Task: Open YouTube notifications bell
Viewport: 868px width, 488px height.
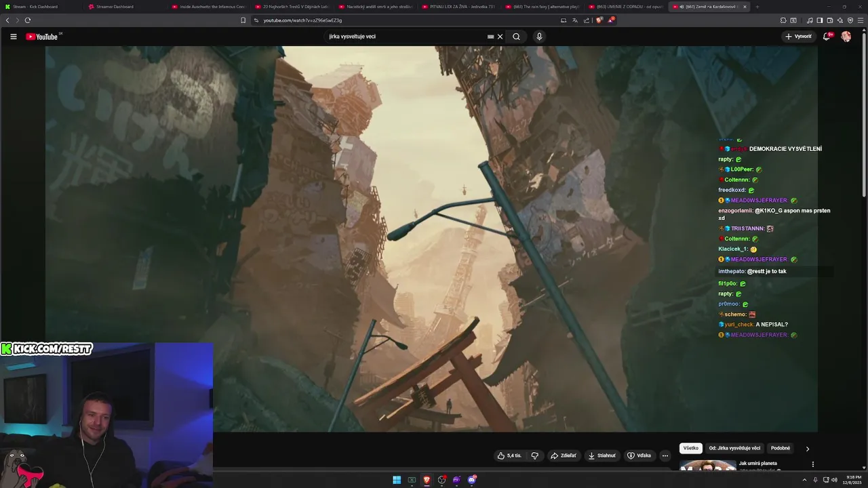Action: [827, 37]
